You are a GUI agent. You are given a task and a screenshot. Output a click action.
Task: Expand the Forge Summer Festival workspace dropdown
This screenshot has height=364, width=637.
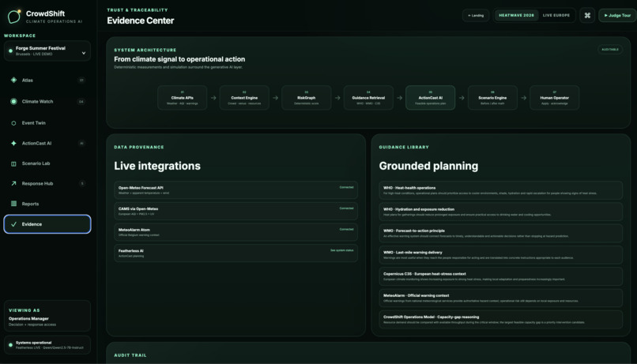[47, 51]
